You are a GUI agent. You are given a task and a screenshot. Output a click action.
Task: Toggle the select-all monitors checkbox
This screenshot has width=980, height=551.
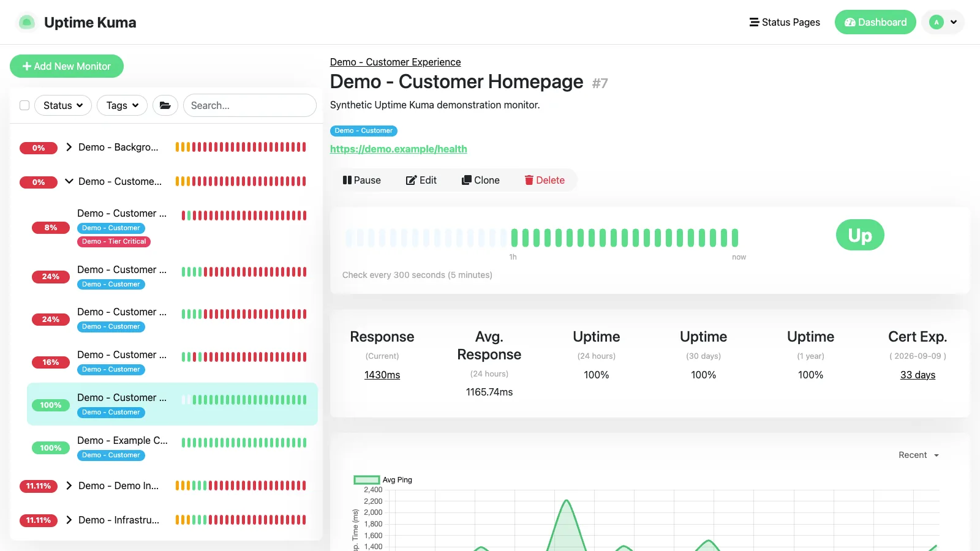coord(24,105)
